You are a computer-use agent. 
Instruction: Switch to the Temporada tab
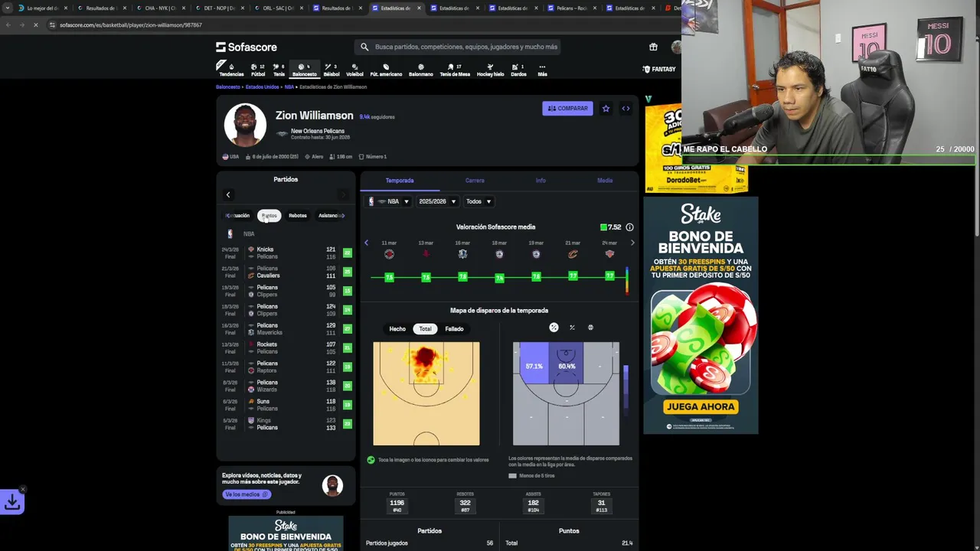[x=400, y=181]
